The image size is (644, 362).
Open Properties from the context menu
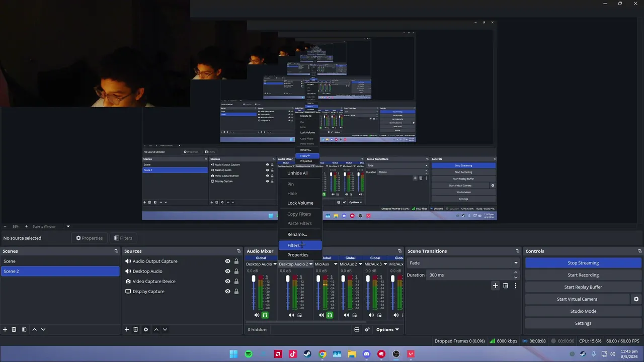(298, 255)
